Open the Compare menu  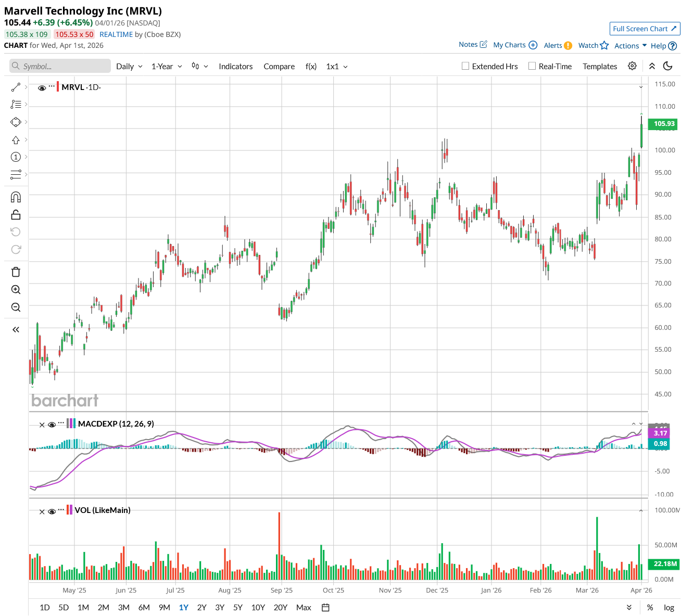[x=279, y=66]
